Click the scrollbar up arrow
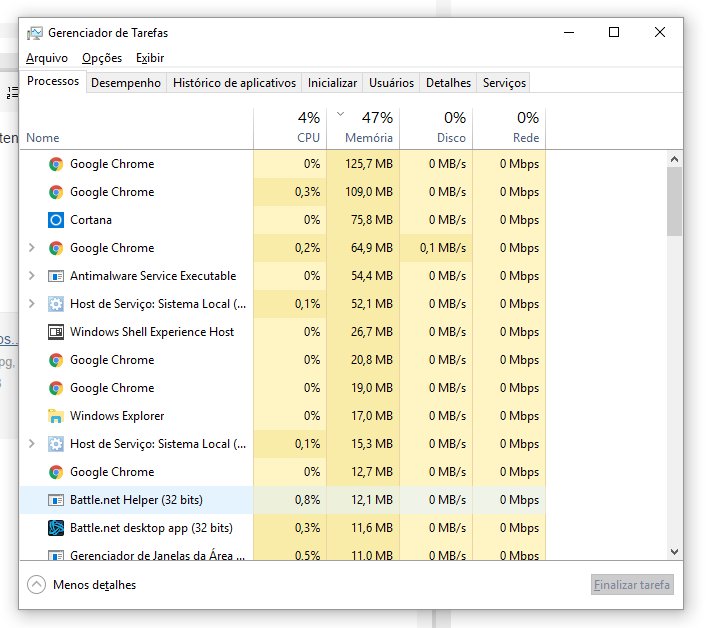Image resolution: width=707 pixels, height=628 pixels. pos(675,159)
